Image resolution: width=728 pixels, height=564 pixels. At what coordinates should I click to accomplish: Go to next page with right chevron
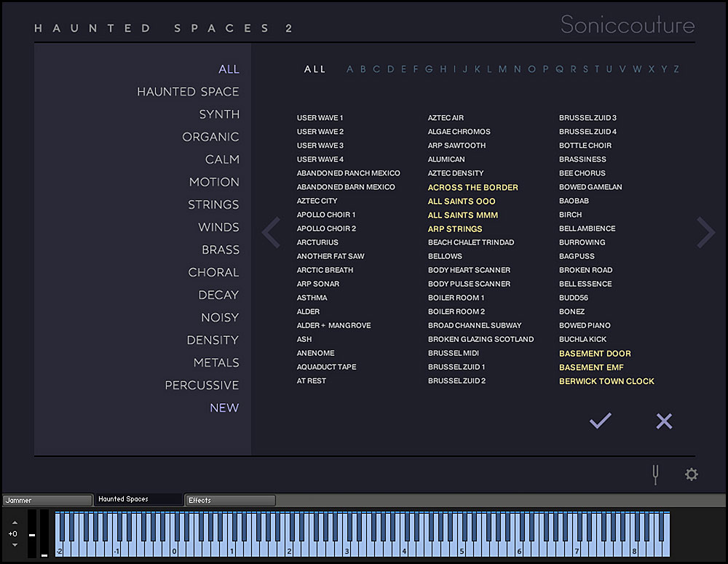(x=705, y=232)
